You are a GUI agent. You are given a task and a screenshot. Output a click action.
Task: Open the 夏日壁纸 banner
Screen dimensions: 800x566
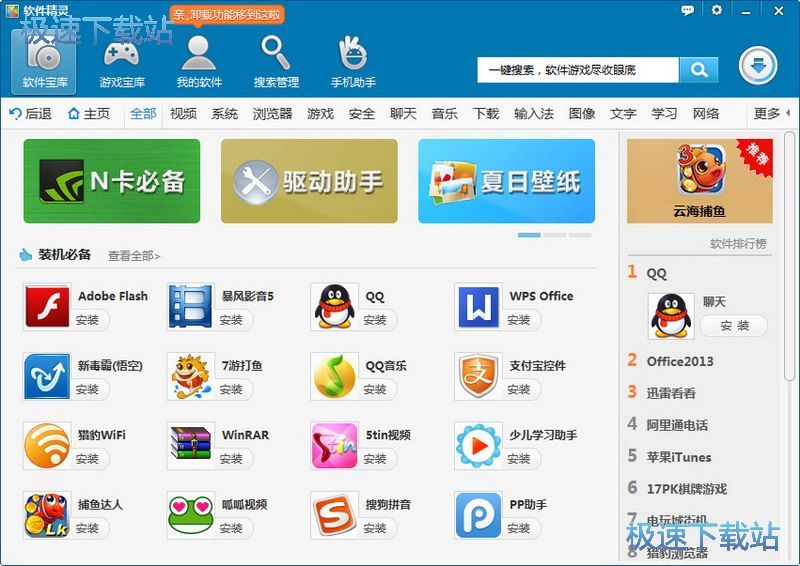(507, 181)
